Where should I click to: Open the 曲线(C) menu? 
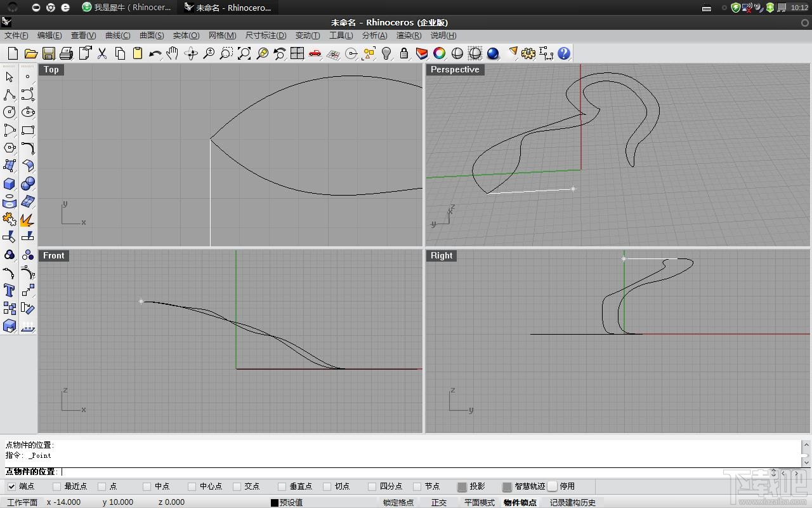tap(117, 36)
